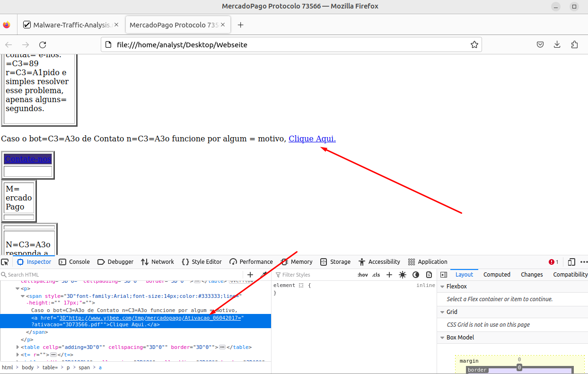Screen dimensions: 588x374
Task: Collapse the <p> node in markup
Action: (18, 288)
